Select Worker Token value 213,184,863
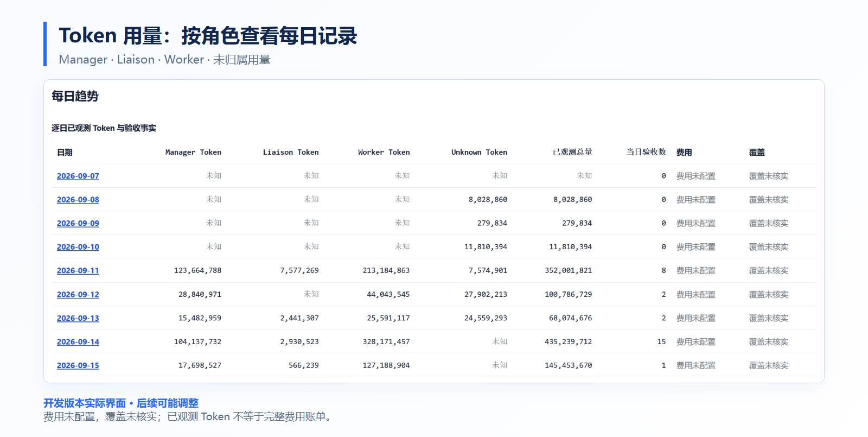 coord(386,270)
